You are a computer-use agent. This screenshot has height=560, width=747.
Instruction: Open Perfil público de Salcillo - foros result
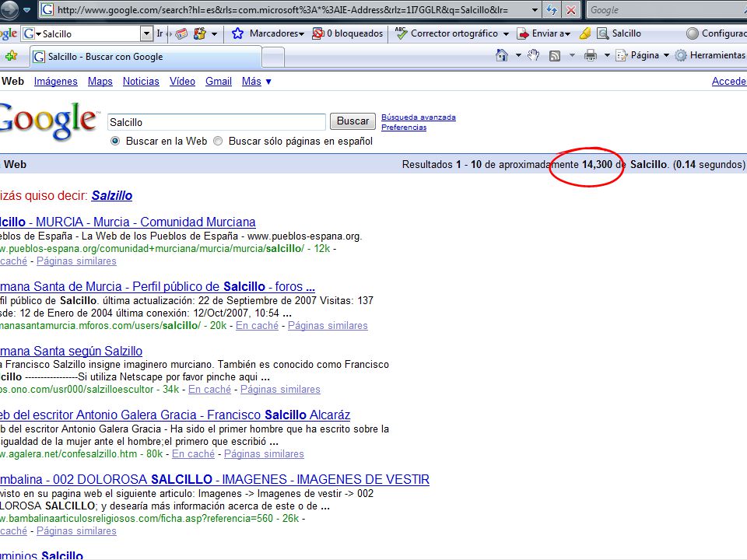pyautogui.click(x=157, y=287)
